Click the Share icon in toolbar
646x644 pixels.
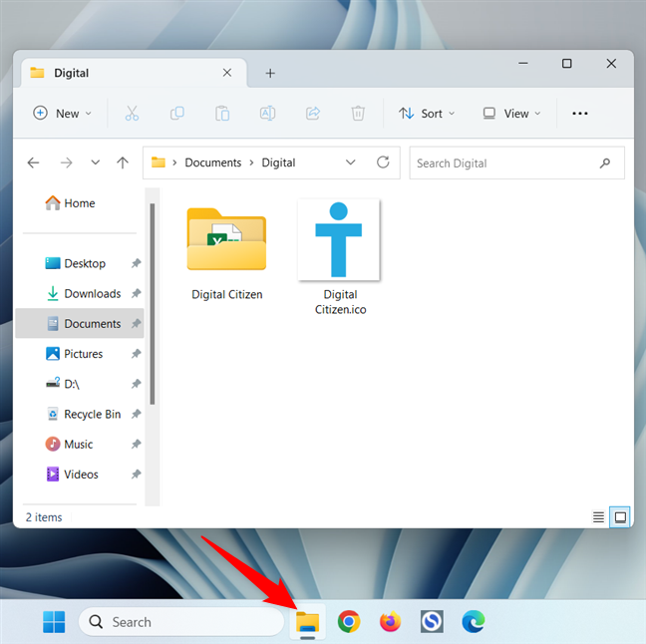pyautogui.click(x=313, y=114)
